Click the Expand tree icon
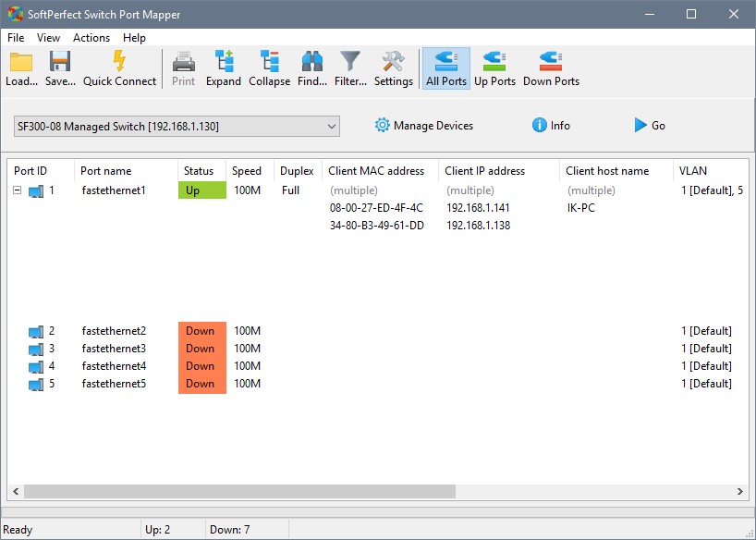 tap(224, 61)
